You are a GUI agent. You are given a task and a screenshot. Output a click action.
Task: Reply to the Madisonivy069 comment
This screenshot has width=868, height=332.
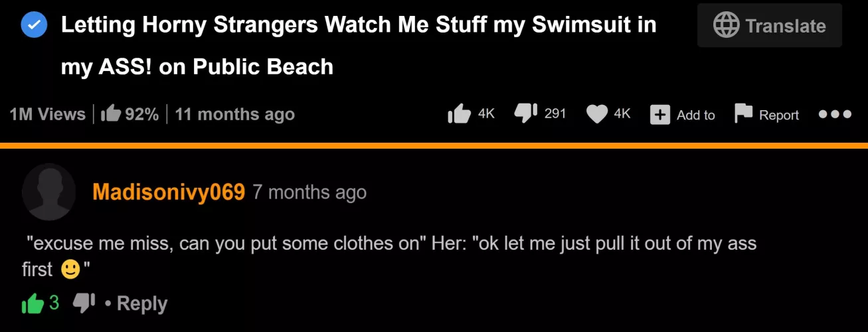(142, 304)
